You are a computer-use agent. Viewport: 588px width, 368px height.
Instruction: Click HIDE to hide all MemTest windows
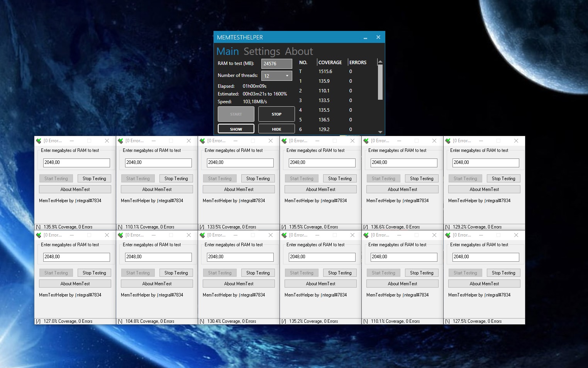pyautogui.click(x=276, y=128)
